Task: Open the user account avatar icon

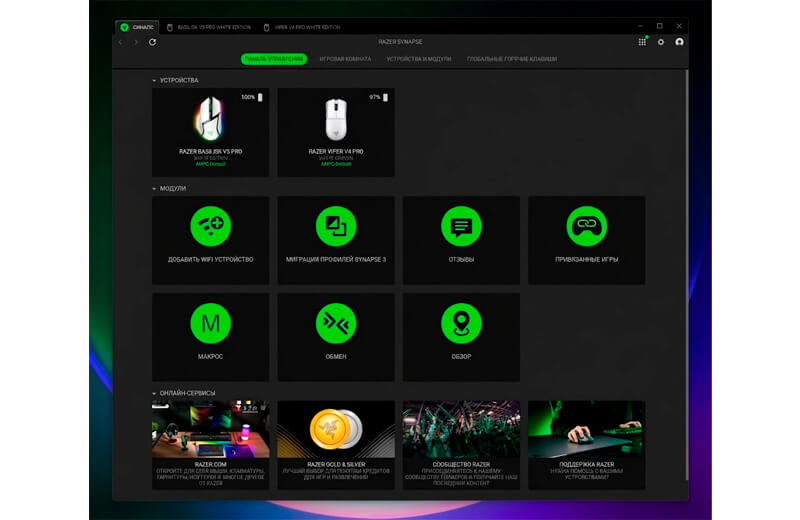Action: point(679,42)
